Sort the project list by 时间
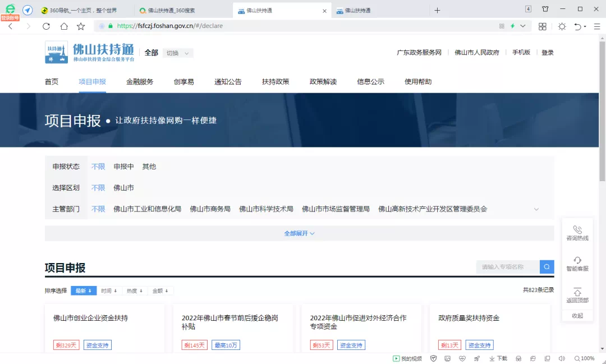Image resolution: width=606 pixels, height=364 pixels. pos(109,291)
